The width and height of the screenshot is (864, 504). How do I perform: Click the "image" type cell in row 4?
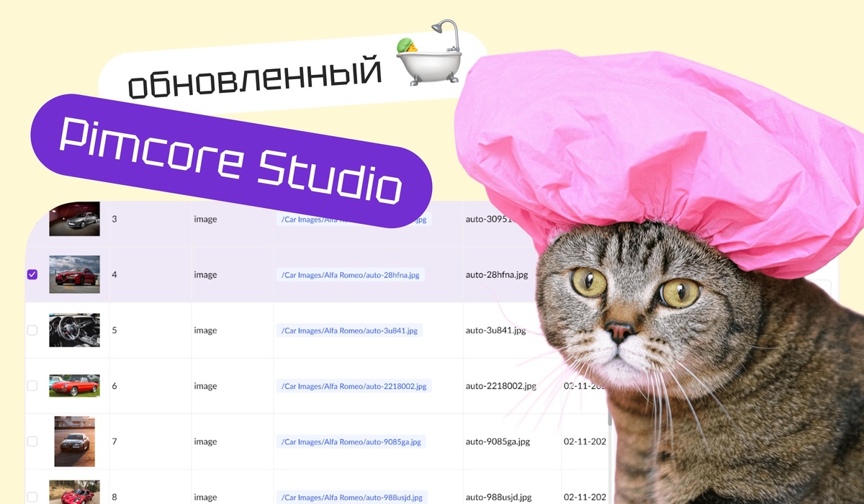233,274
